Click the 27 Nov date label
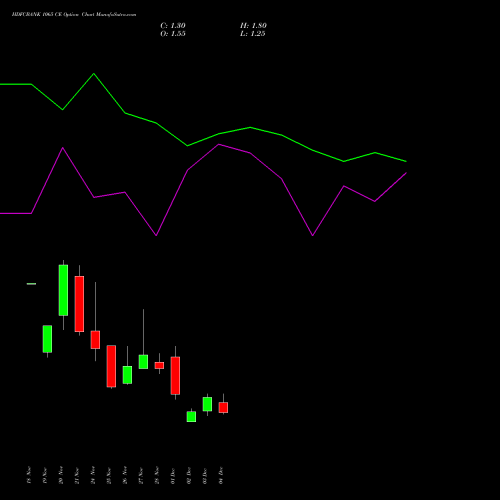This screenshot has height=500, width=500. coord(141,475)
